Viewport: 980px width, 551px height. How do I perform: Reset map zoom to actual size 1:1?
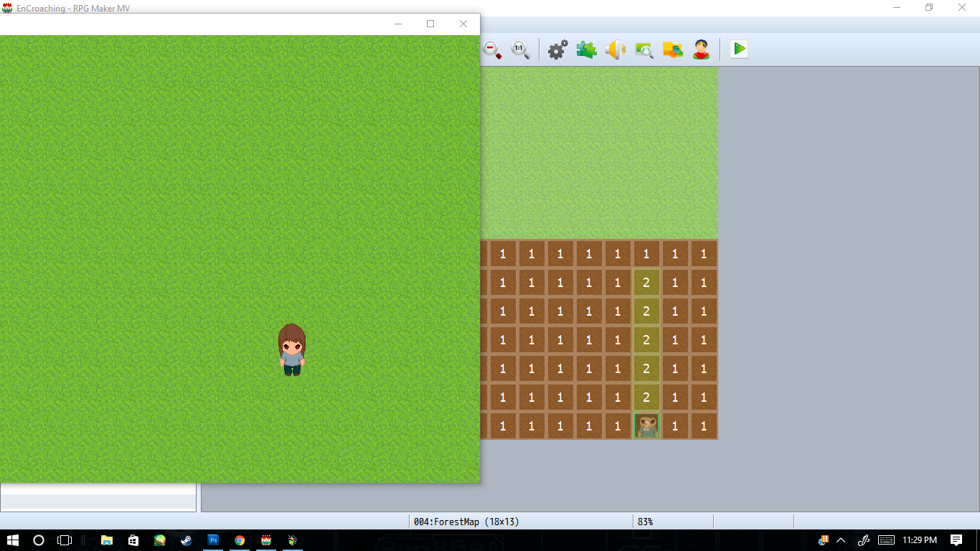tap(520, 50)
